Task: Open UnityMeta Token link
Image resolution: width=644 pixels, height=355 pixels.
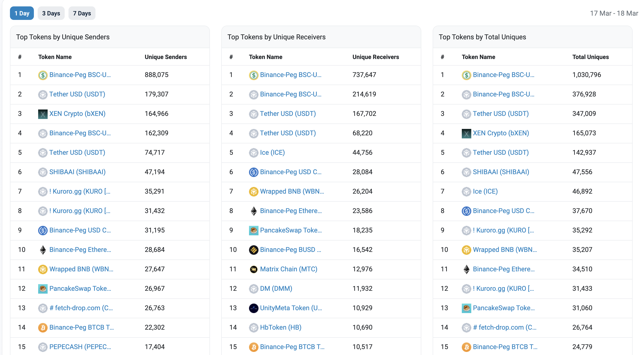Action: tap(291, 308)
